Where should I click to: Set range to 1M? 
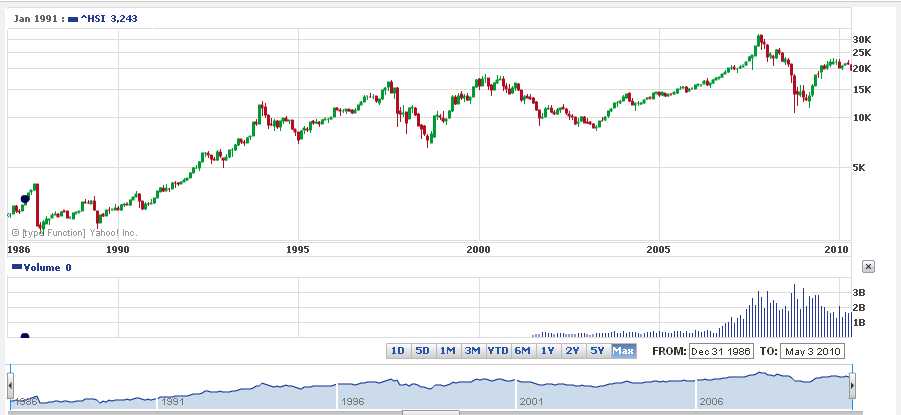tap(448, 351)
